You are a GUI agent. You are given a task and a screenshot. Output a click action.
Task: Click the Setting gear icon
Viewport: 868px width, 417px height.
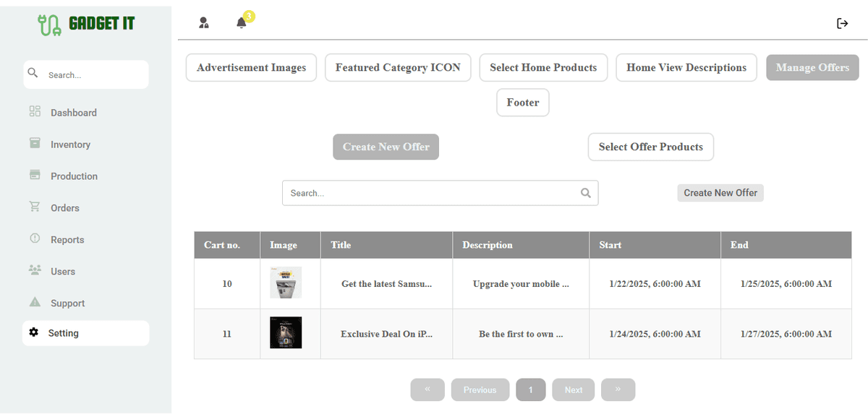[x=33, y=332]
